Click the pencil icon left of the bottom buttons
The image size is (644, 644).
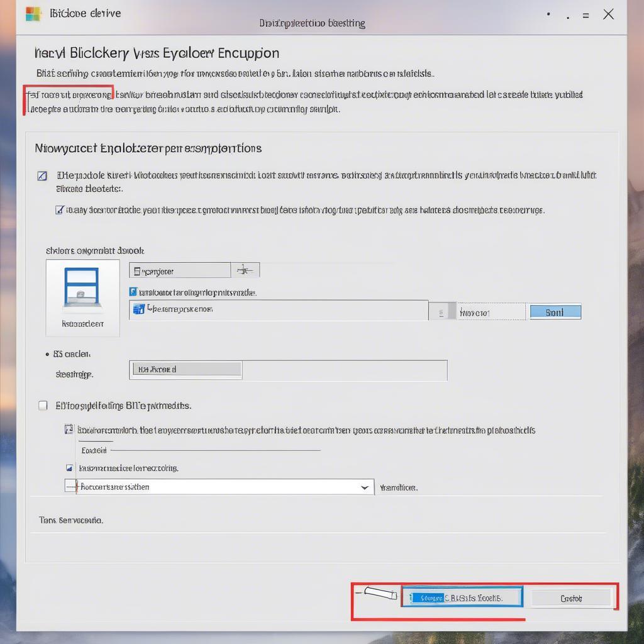pos(380,592)
